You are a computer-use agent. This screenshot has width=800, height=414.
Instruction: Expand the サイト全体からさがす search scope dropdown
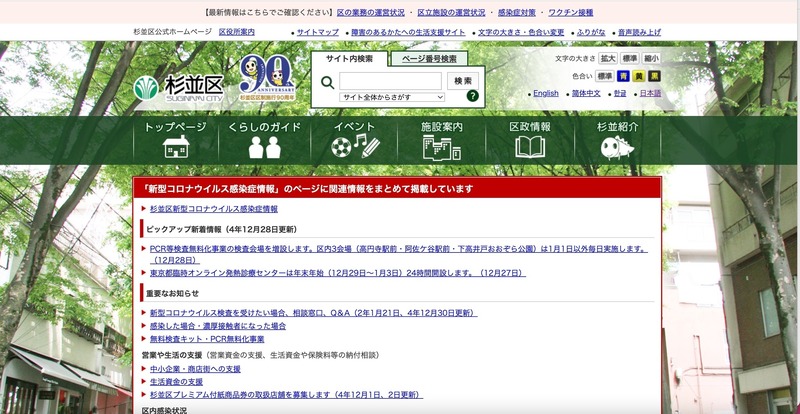(x=392, y=97)
